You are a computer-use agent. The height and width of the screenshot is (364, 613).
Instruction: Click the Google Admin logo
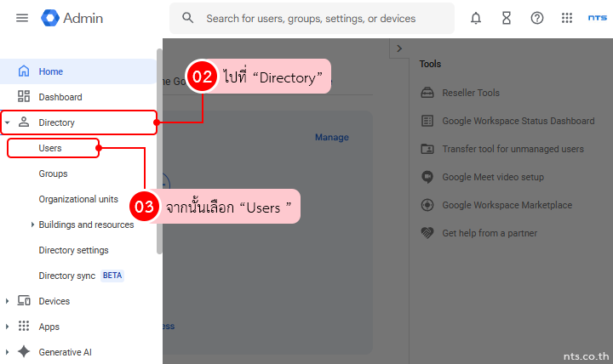click(x=72, y=18)
